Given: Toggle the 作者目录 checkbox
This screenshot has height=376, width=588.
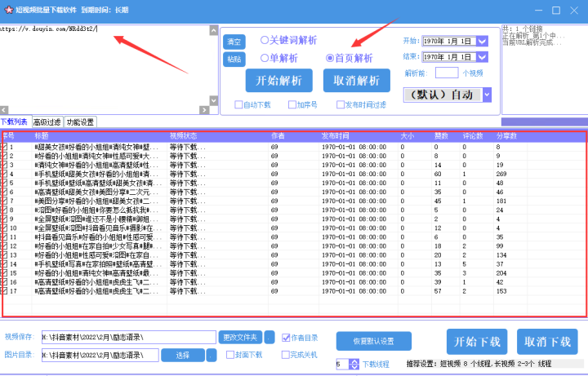Looking at the screenshot, I should click(286, 337).
